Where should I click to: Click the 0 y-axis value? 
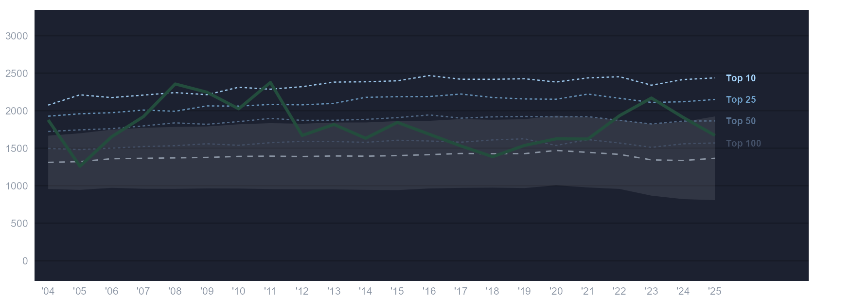click(25, 261)
